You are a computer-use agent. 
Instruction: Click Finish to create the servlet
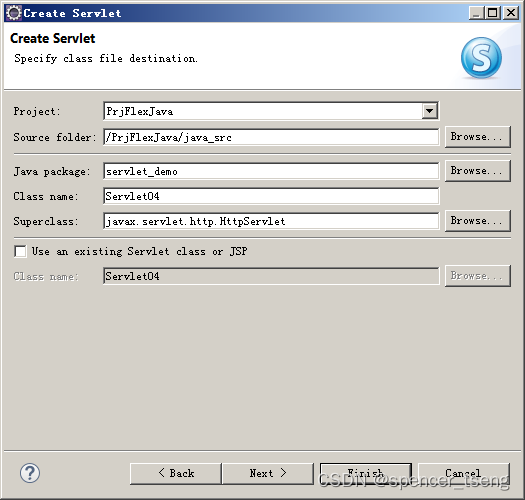[366, 473]
